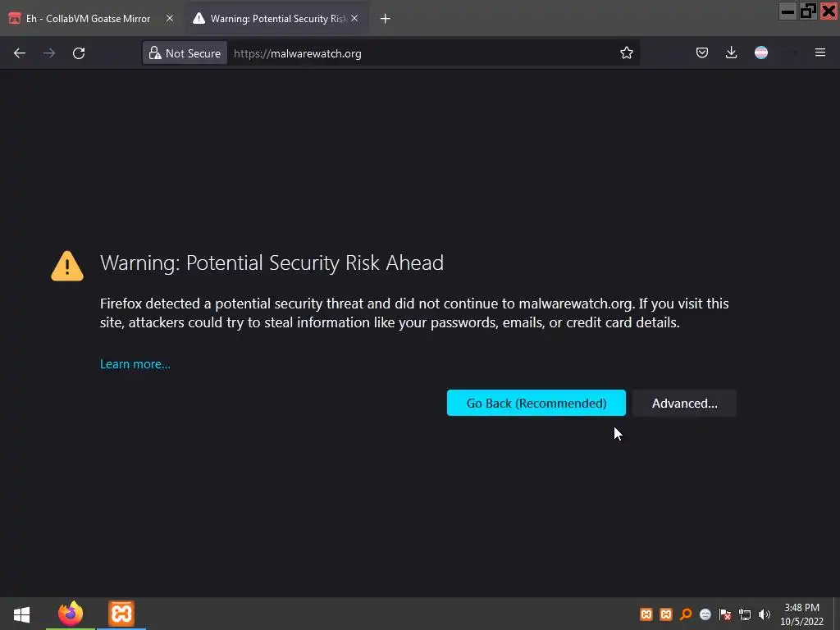The width and height of the screenshot is (840, 630).
Task: Click the CollabVM tab favicon
Action: click(15, 18)
